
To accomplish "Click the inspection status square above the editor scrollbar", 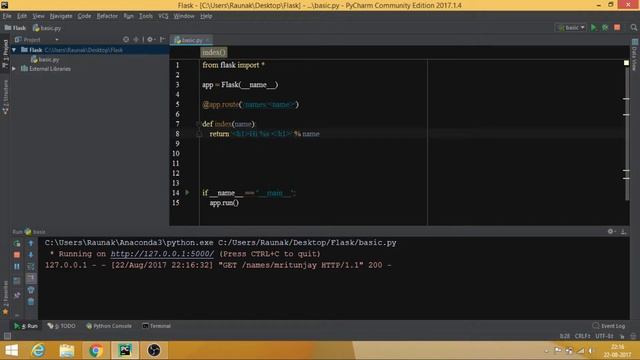I will [x=627, y=62].
